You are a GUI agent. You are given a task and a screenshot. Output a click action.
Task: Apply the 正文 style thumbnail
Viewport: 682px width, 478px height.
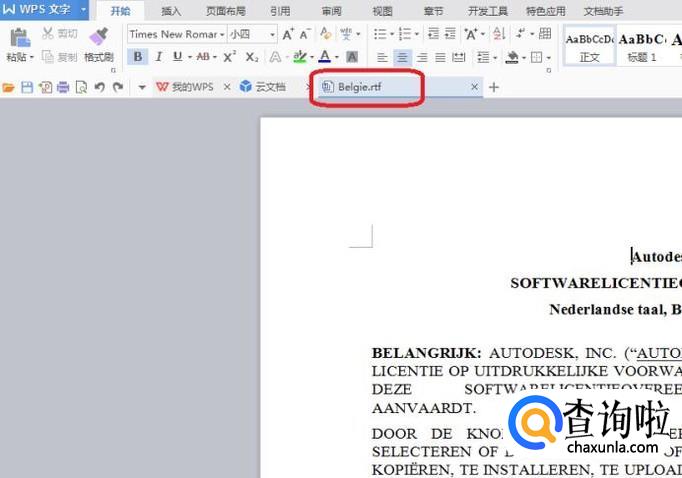(x=589, y=47)
